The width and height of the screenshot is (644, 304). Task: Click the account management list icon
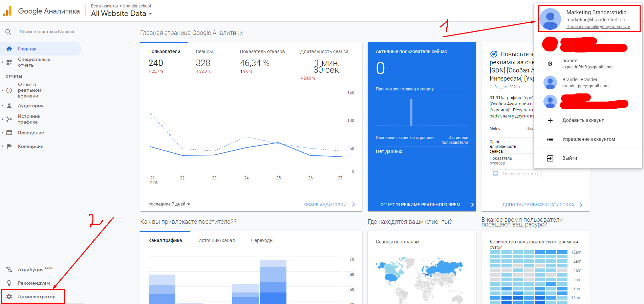pos(550,139)
